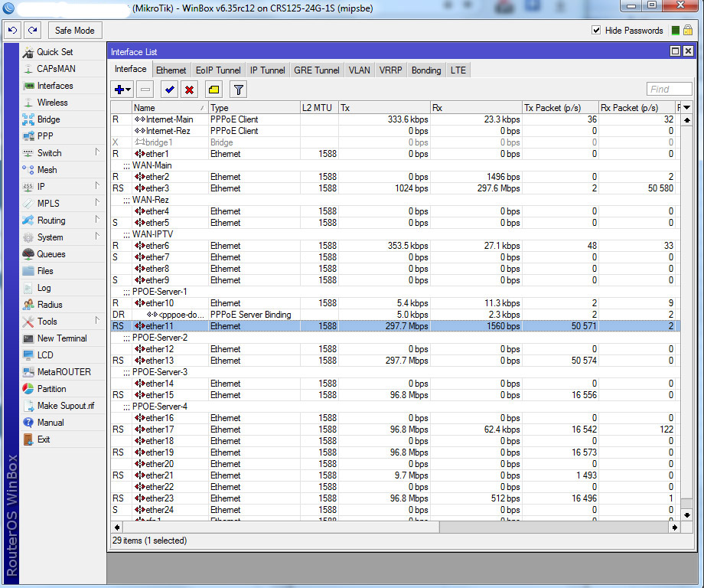Expand the MPLS submenu arrow
Screen dimensions: 704x588
point(97,203)
